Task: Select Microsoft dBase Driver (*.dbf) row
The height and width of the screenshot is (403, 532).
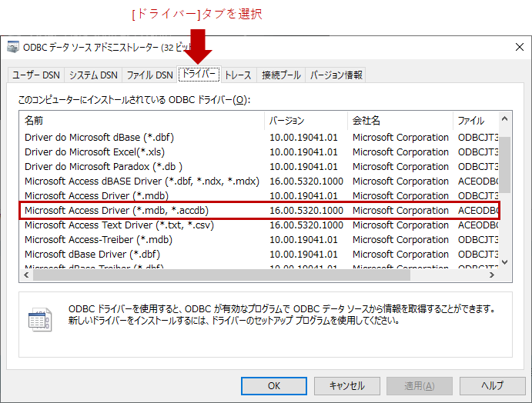Action: coord(259,255)
